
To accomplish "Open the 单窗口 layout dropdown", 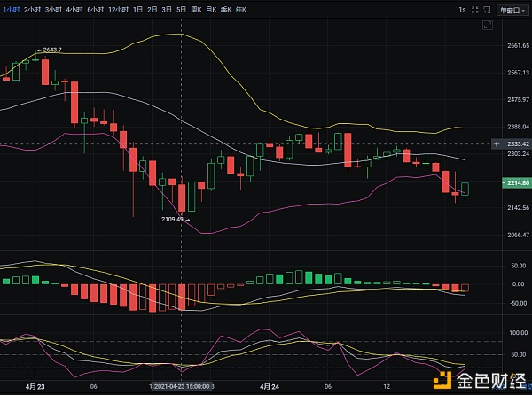I will coord(512,9).
